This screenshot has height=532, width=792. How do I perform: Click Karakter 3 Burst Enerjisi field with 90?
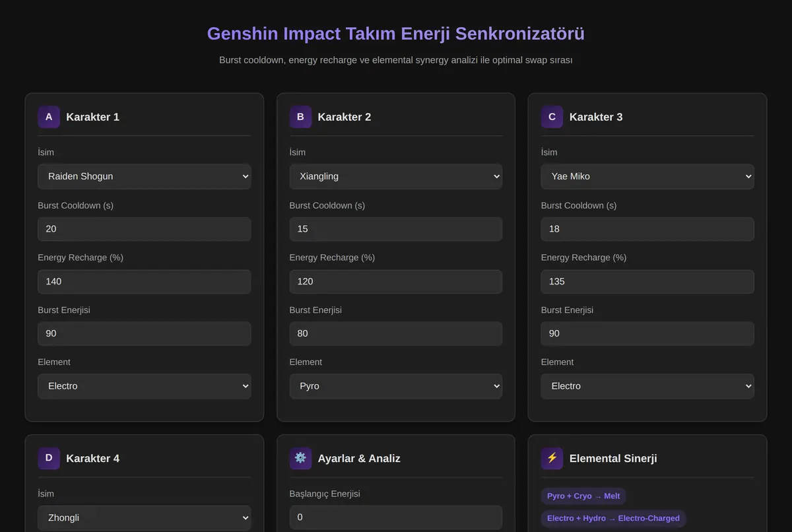coord(647,333)
